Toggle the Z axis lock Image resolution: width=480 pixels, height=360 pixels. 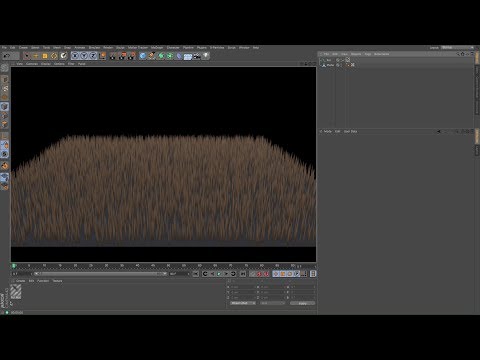pyautogui.click(x=93, y=56)
